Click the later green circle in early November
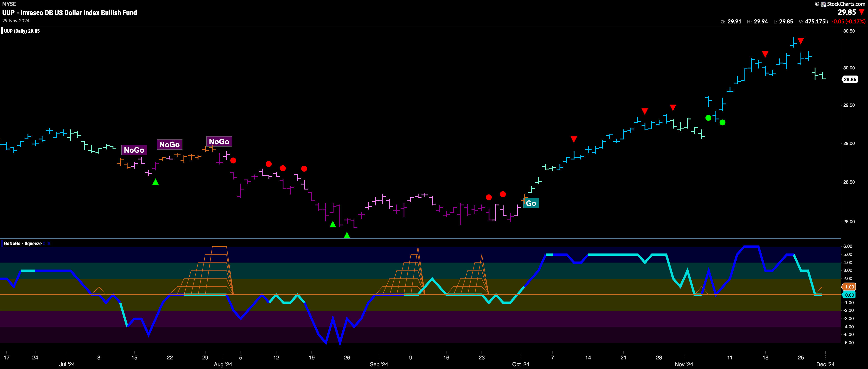868x369 pixels. [722, 122]
